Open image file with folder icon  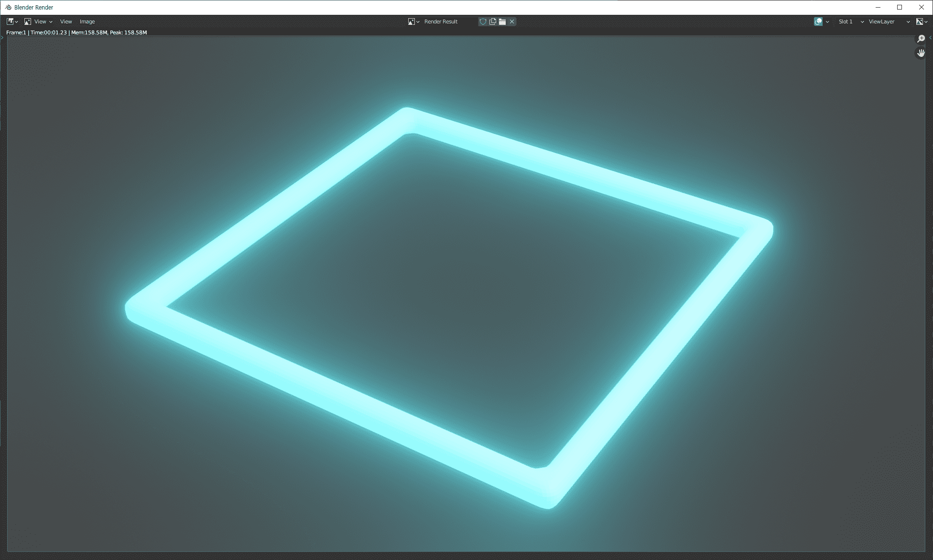click(x=502, y=22)
